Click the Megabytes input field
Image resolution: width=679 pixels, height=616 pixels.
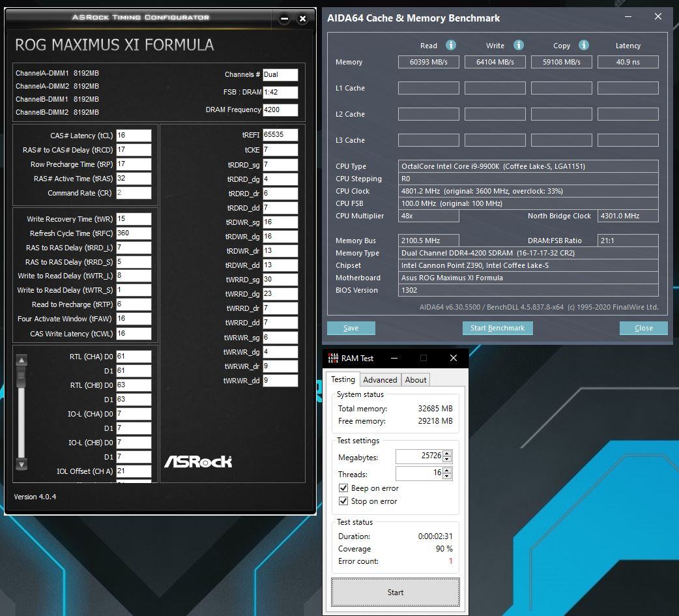[419, 456]
